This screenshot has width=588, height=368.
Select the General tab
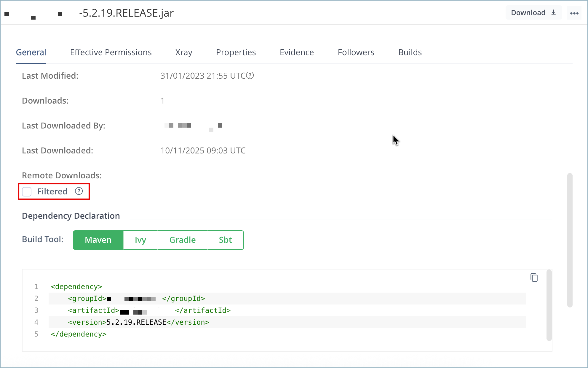point(31,52)
